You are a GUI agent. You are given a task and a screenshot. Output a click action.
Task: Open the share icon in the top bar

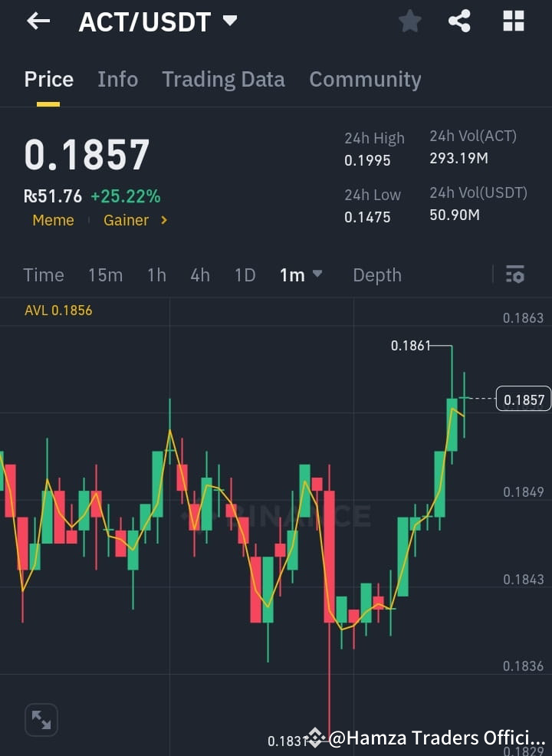coord(459,21)
